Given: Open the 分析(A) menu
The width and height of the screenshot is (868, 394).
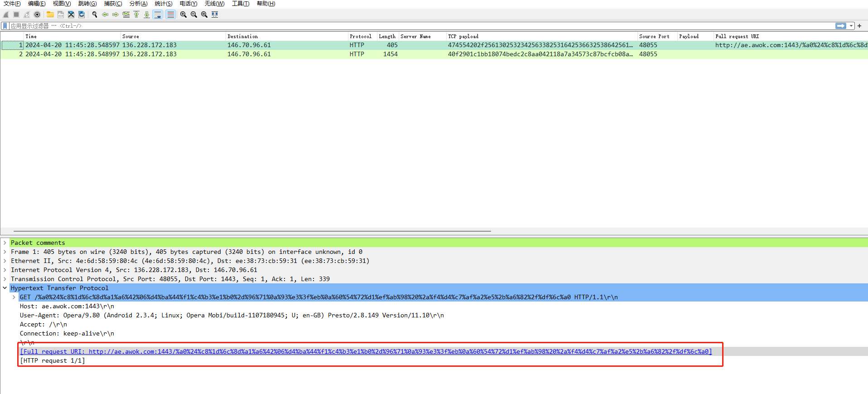Looking at the screenshot, I should tap(138, 4).
